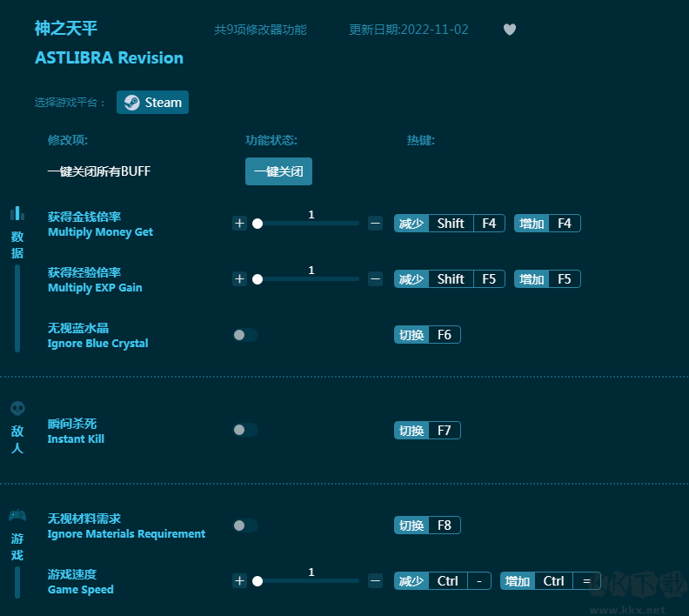Click minus icon for Game Speed
689x616 pixels.
[x=375, y=581]
